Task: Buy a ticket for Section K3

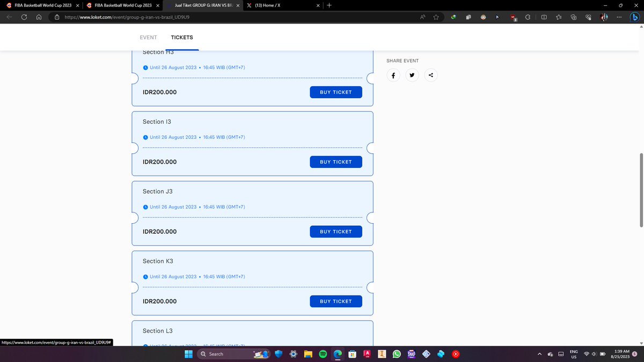Action: tap(336, 301)
